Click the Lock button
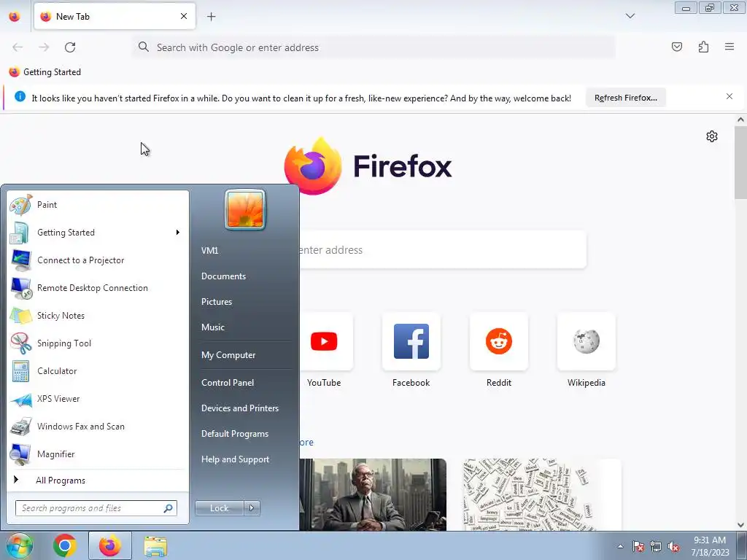This screenshot has height=560, width=747. (x=219, y=508)
